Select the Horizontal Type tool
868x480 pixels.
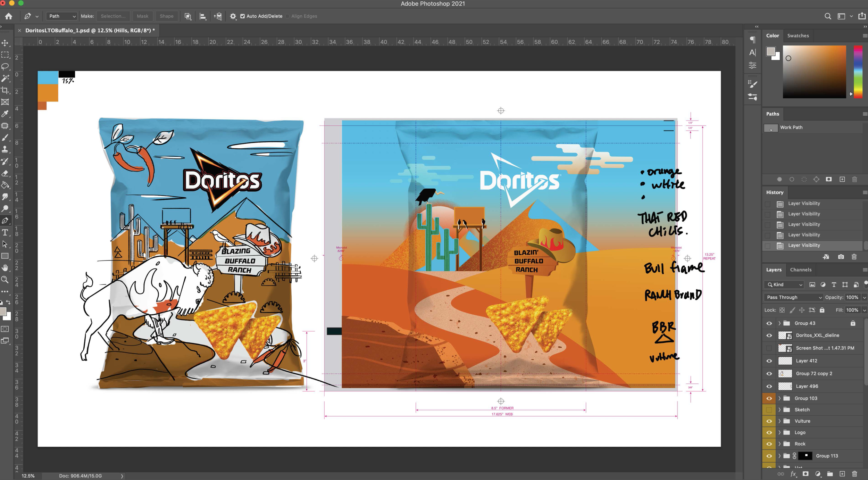point(6,232)
